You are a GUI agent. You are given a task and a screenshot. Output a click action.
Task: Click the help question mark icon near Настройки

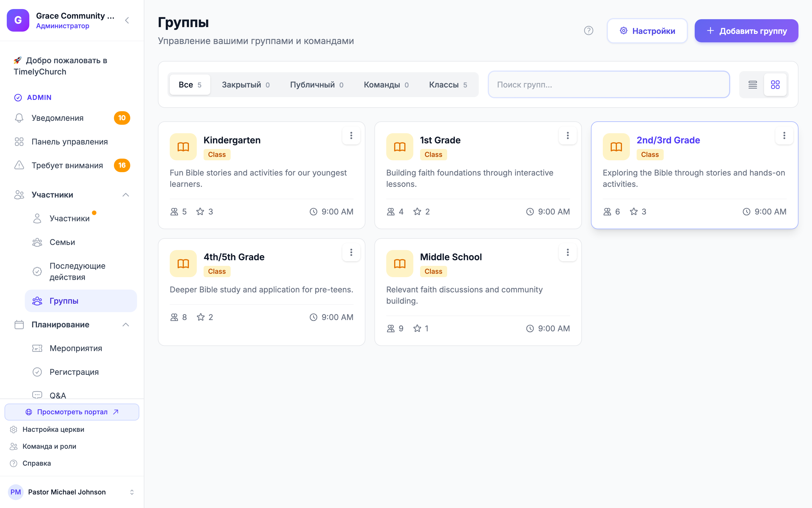pyautogui.click(x=588, y=30)
